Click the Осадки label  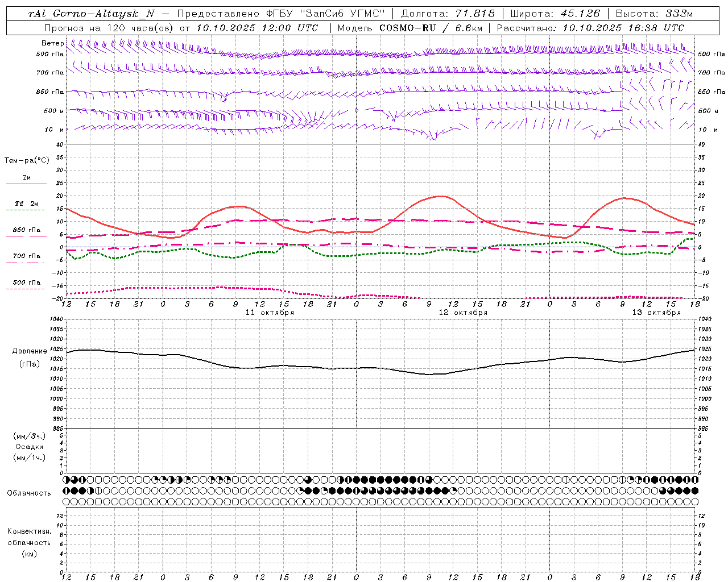click(30, 447)
